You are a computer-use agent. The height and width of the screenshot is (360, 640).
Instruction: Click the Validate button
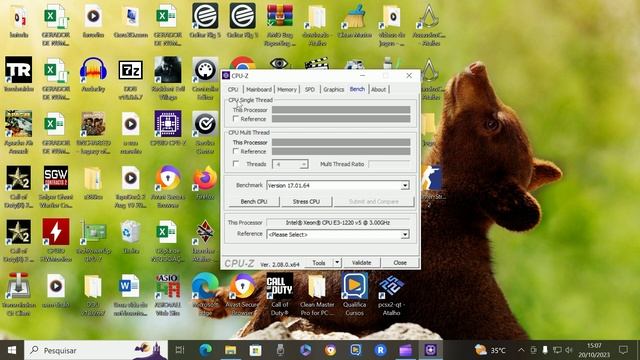tap(361, 262)
